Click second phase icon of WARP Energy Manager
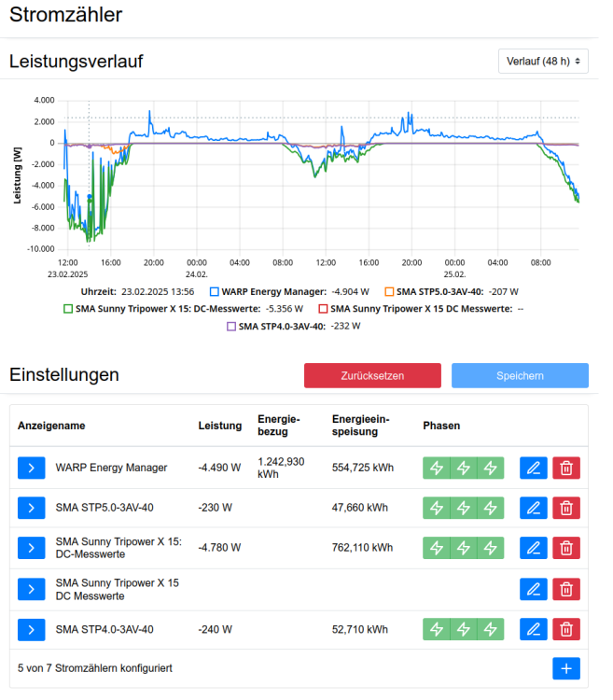Viewport: 613px width, 700px height. point(464,468)
